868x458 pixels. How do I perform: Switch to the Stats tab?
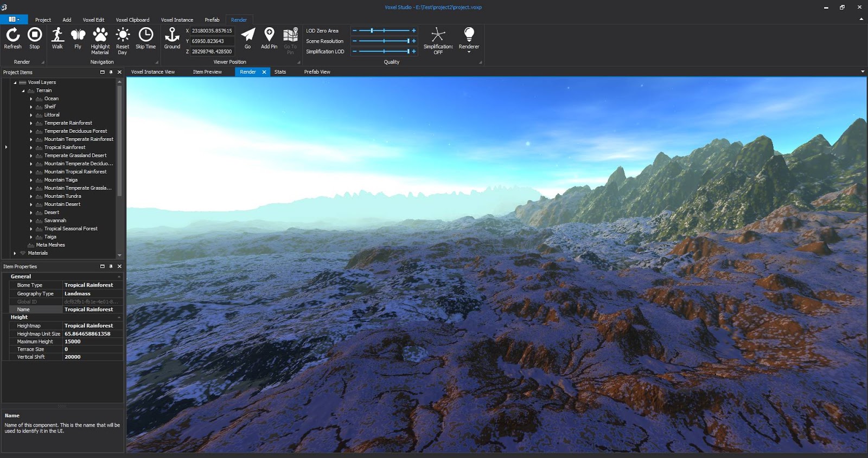pyautogui.click(x=280, y=72)
